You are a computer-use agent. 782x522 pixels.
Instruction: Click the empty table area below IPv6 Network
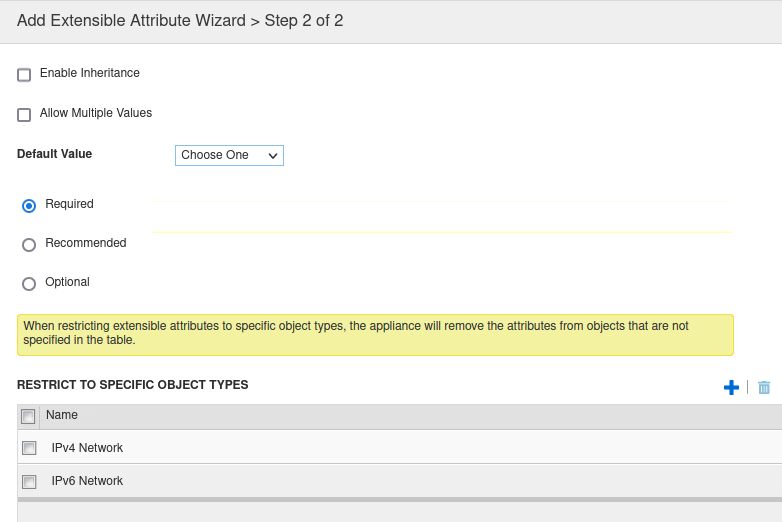click(400, 512)
